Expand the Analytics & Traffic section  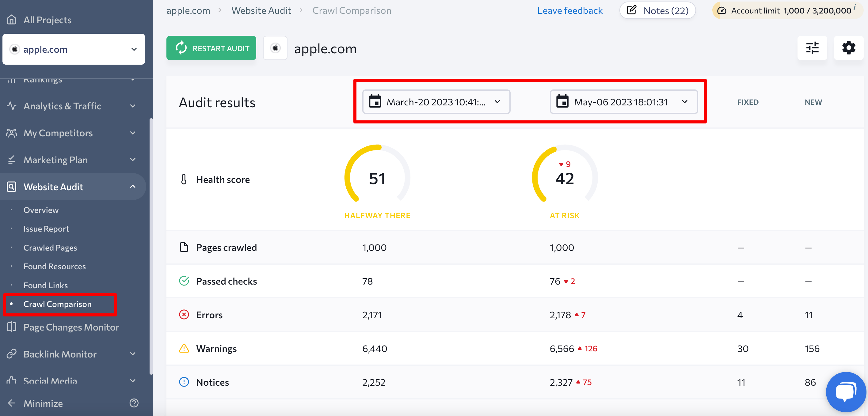tap(133, 106)
